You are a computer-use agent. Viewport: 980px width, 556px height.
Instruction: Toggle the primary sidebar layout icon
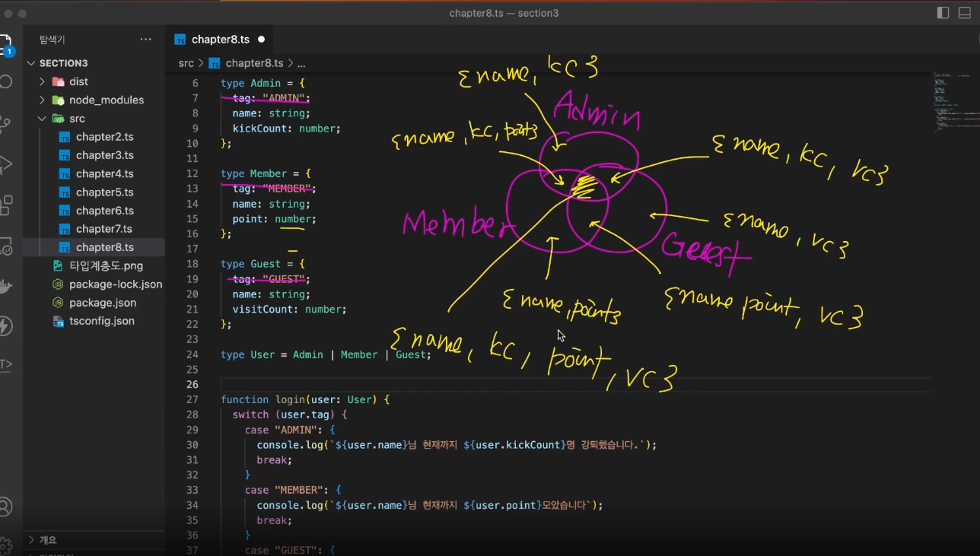coord(943,13)
